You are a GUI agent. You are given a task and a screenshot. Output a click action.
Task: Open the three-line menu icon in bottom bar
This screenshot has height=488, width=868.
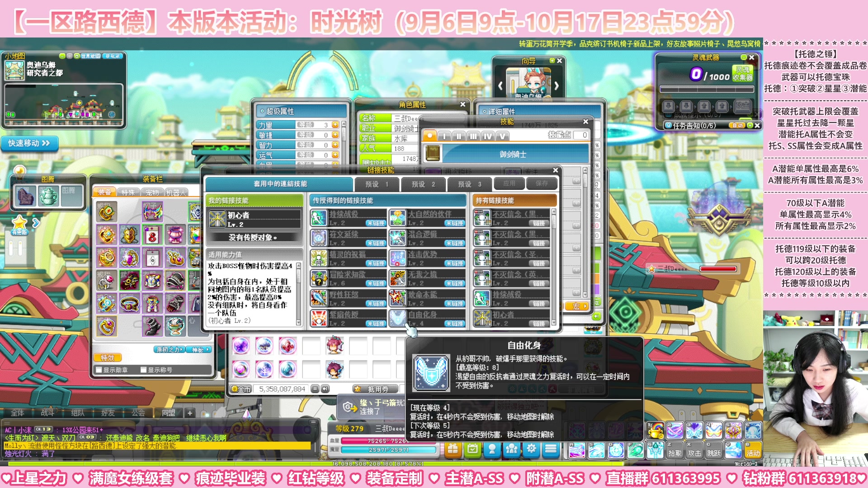551,449
